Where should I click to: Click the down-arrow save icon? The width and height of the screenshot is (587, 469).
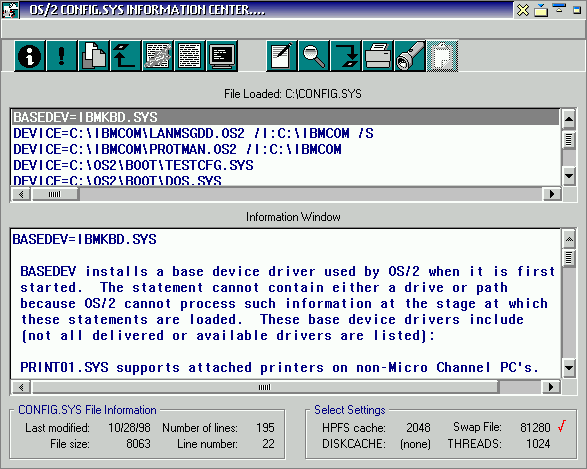coord(346,56)
